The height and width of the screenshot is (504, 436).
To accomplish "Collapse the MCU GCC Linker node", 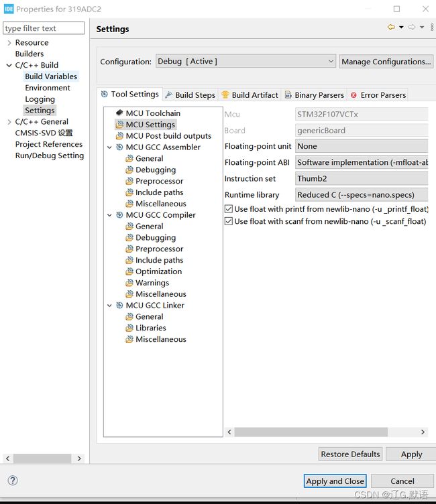I will click(x=109, y=306).
